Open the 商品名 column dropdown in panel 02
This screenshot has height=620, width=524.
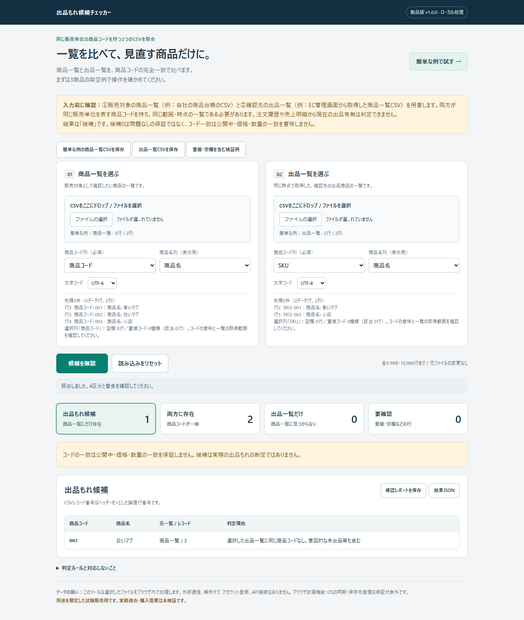click(414, 265)
